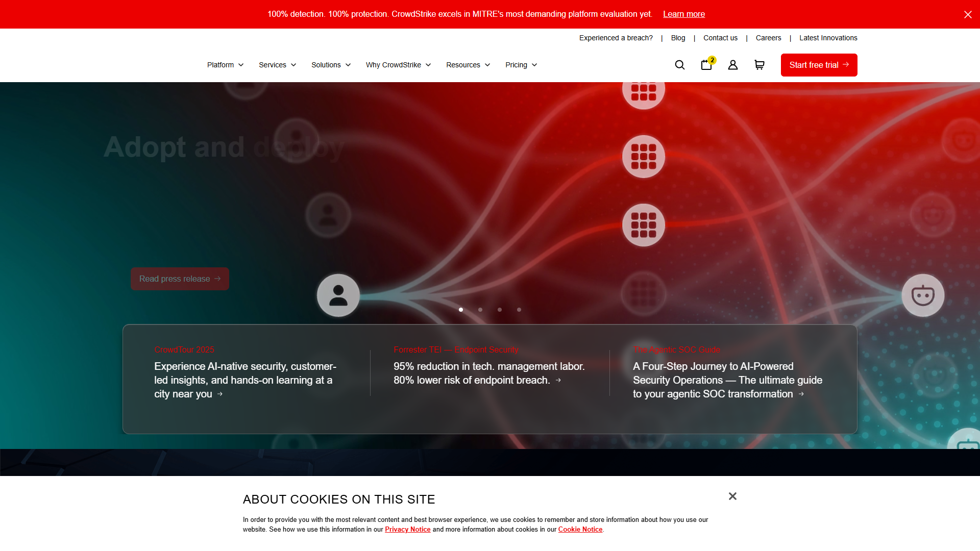Open the Cookie Notice link
The height and width of the screenshot is (551, 980).
(580, 529)
